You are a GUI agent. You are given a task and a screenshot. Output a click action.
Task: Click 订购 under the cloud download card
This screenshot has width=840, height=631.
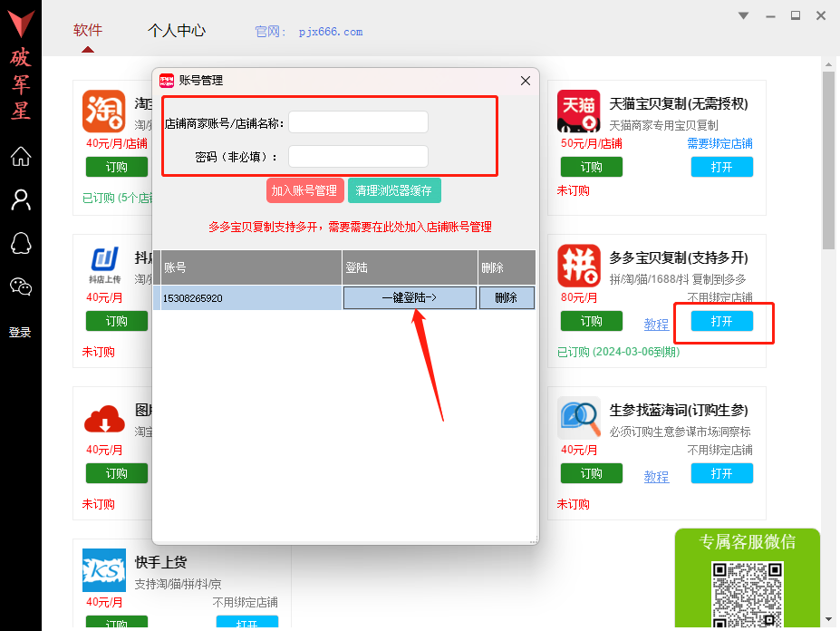[117, 473]
